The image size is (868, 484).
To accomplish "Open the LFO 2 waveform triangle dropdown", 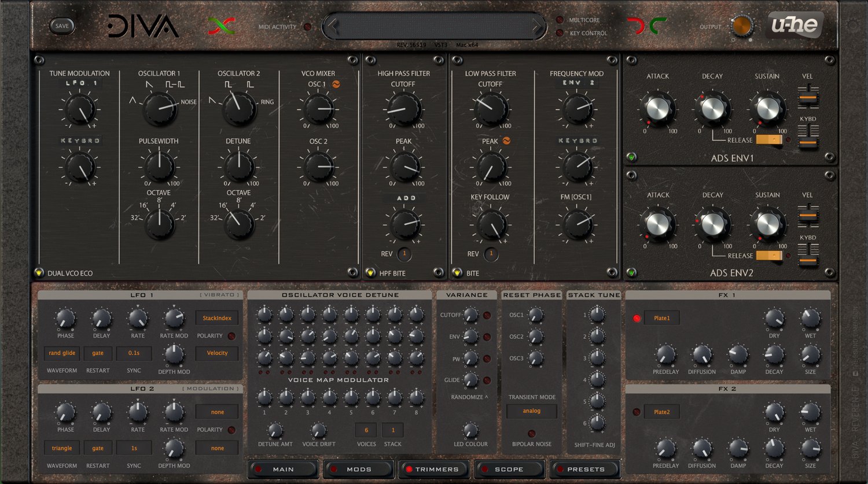I will 62,448.
